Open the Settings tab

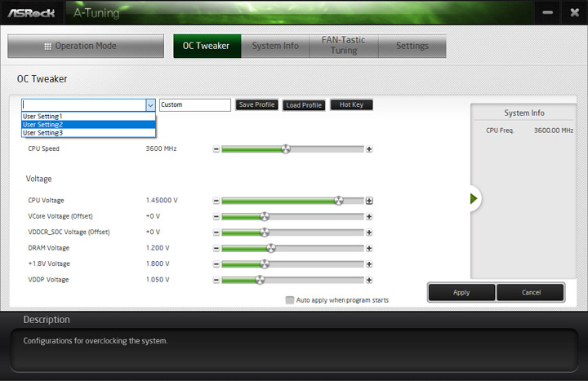pos(412,46)
